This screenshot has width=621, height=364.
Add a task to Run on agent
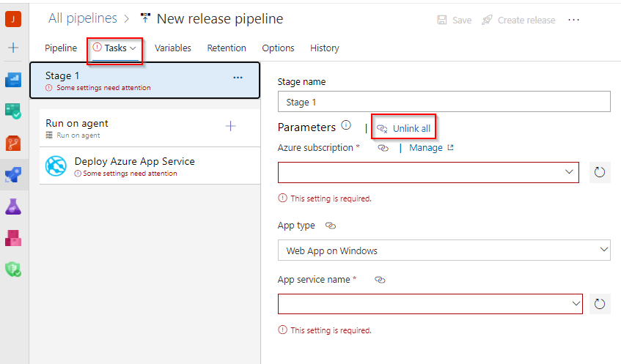tap(230, 126)
